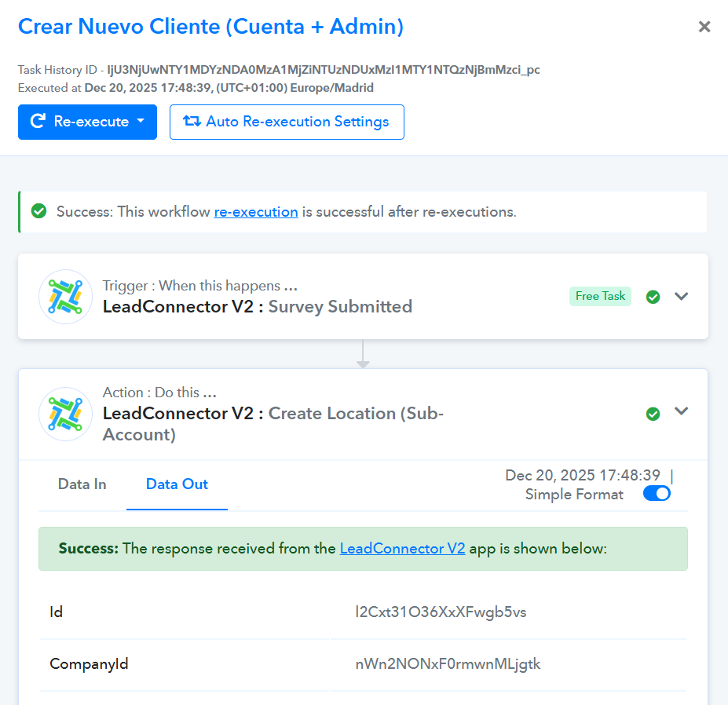Click the CompanyId value field
This screenshot has height=705, width=728.
(448, 664)
